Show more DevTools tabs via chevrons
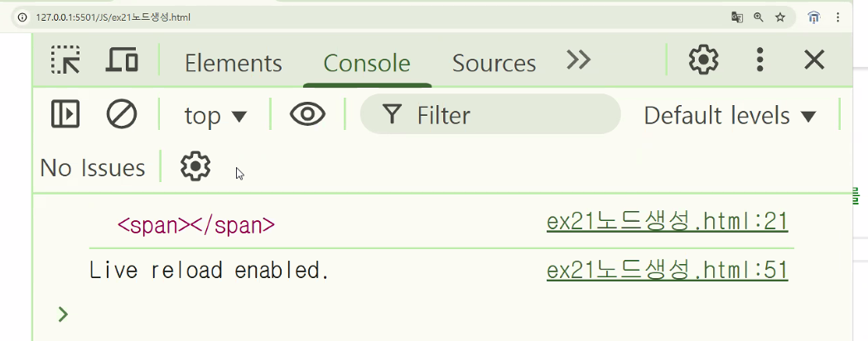Screen dimensions: 868x341 [x=579, y=60]
